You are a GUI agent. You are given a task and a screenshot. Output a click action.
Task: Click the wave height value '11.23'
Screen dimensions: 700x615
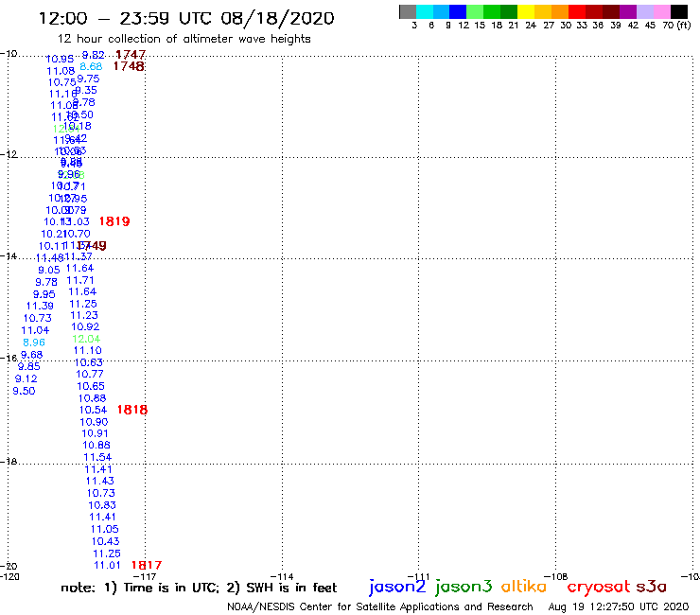[84, 315]
